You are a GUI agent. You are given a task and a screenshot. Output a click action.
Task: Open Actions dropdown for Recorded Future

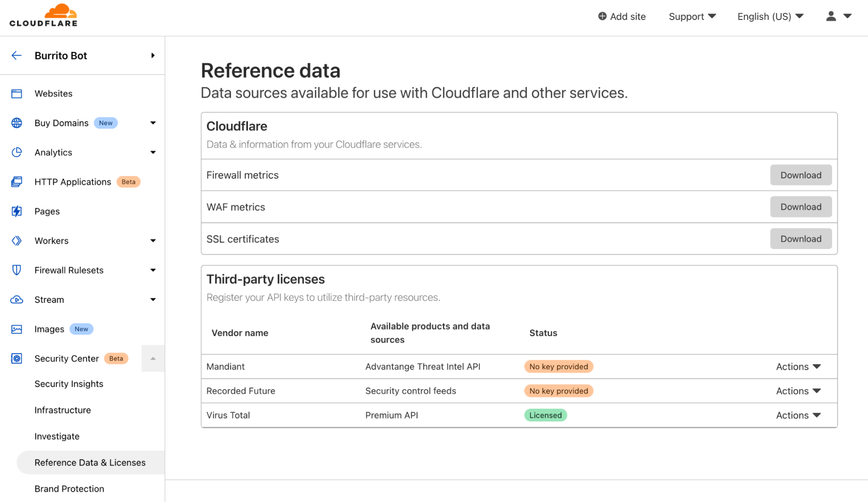[x=798, y=391]
